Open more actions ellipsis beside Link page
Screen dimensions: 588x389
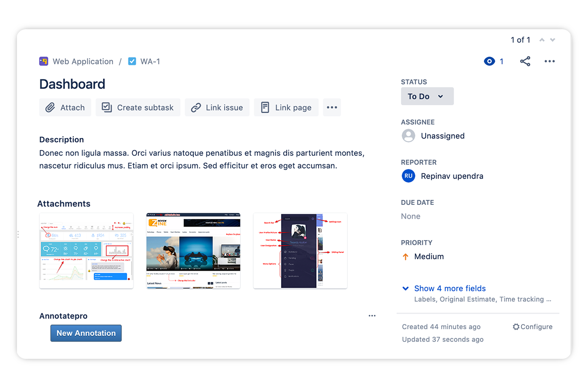click(332, 107)
